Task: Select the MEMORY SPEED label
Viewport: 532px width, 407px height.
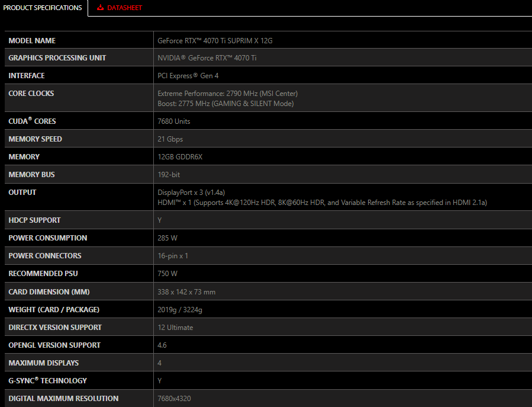Action: 36,139
